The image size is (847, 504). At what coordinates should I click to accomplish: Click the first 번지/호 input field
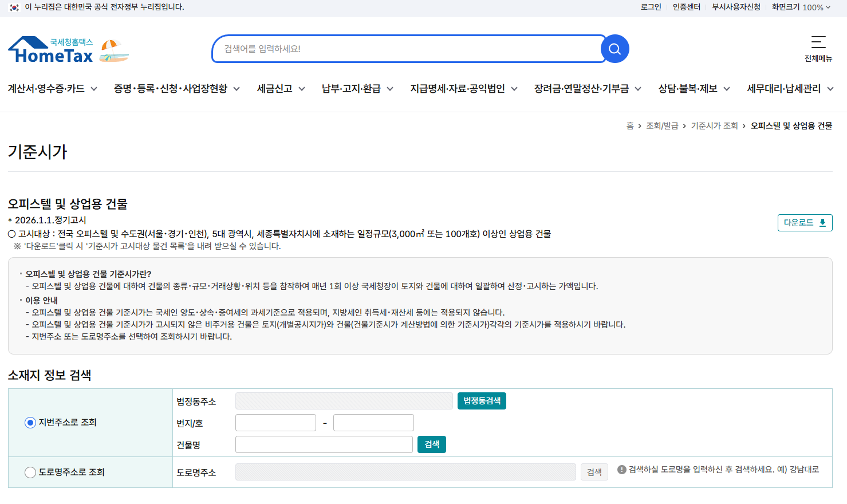(275, 423)
